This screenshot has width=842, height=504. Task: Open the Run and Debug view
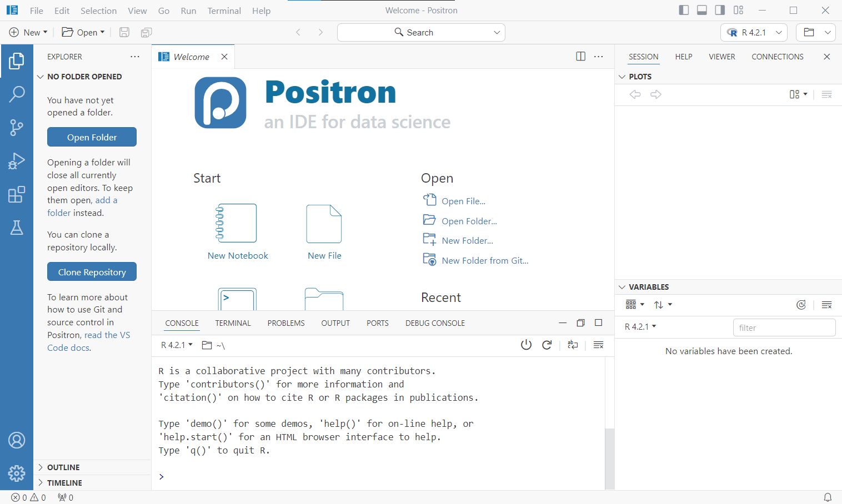click(17, 161)
